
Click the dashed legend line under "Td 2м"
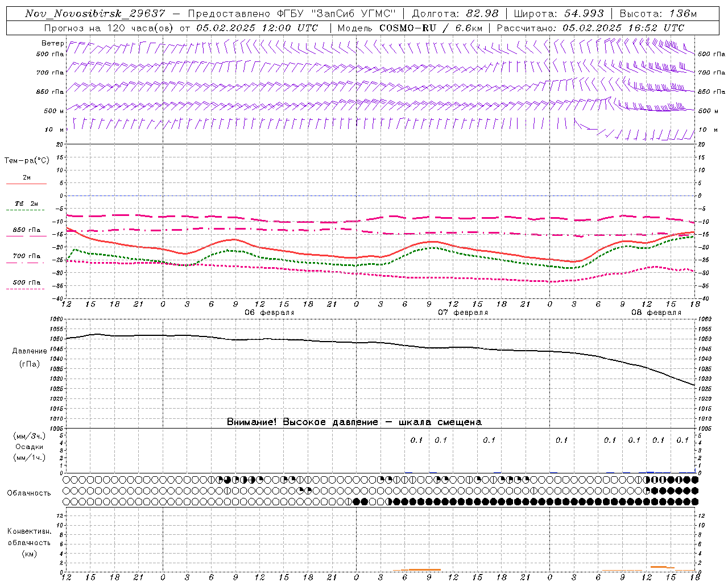point(25,210)
